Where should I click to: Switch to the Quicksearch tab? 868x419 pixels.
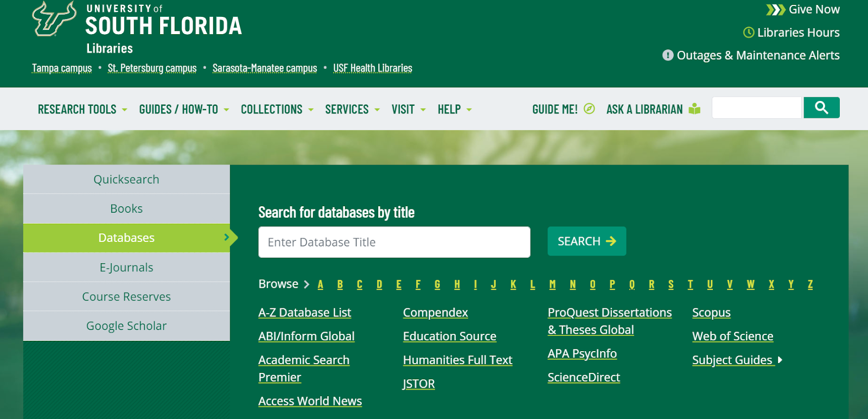click(126, 179)
